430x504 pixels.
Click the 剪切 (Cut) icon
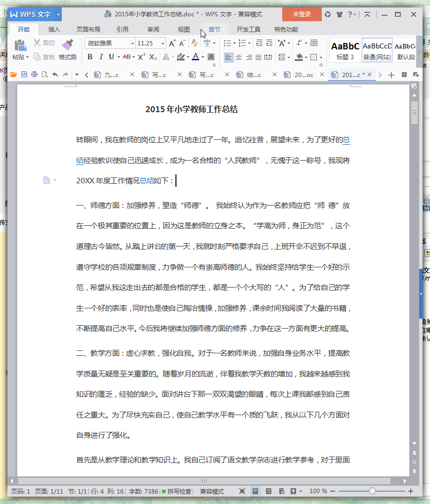point(37,42)
